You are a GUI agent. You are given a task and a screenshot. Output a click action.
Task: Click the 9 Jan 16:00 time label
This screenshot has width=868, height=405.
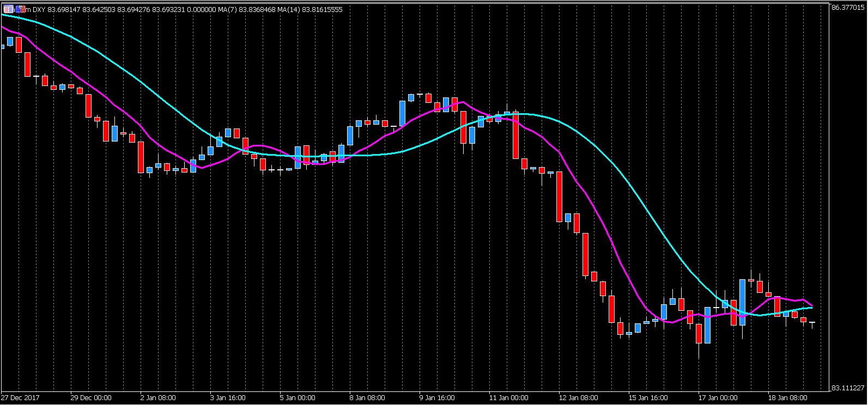click(x=437, y=398)
